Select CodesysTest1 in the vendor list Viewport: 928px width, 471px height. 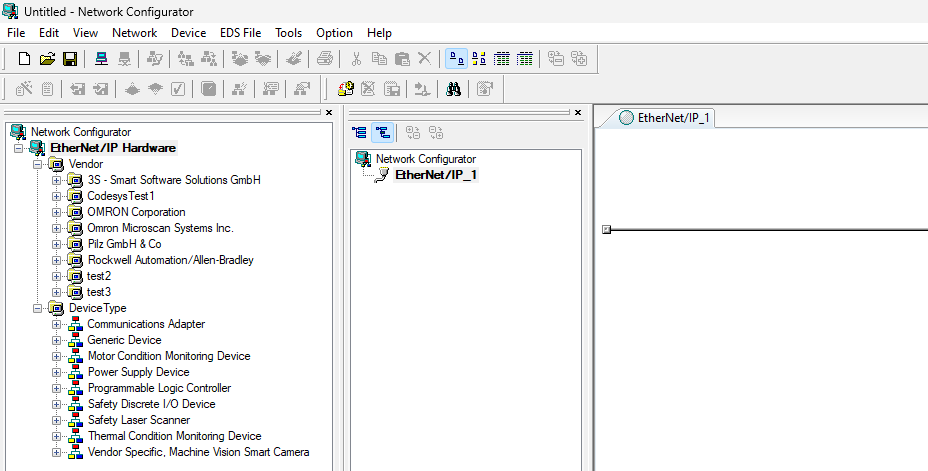[x=121, y=196]
